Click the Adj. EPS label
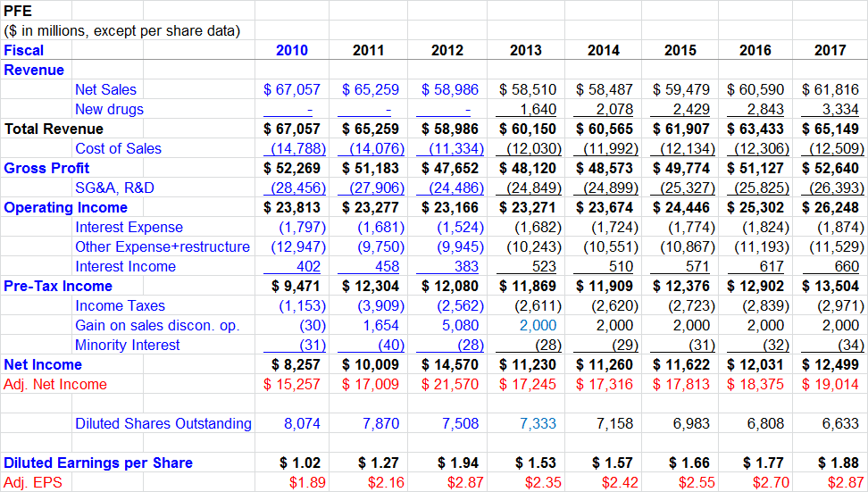 (x=33, y=482)
